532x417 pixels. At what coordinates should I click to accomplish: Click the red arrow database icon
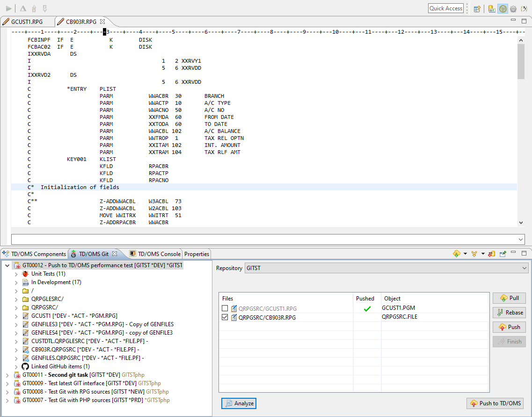[x=492, y=254]
